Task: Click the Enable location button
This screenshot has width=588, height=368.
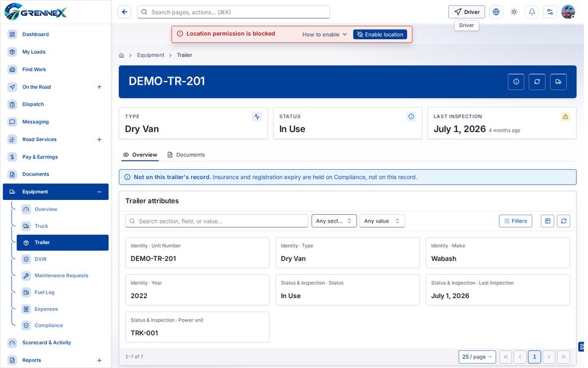Action: point(380,34)
